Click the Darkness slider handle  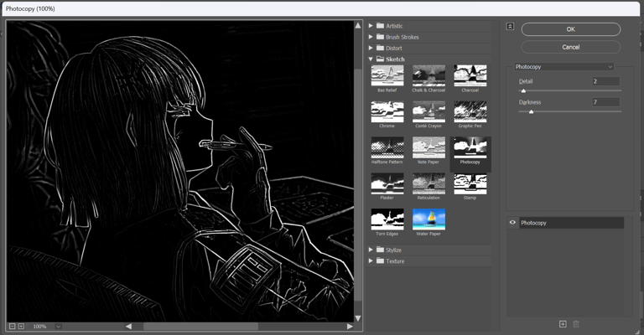(531, 111)
